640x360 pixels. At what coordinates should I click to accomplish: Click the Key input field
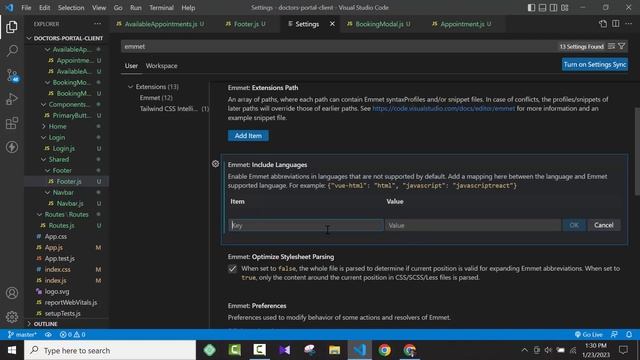pyautogui.click(x=306, y=225)
